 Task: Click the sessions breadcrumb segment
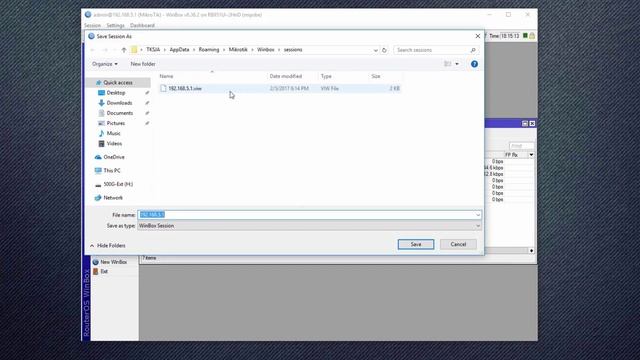coord(293,50)
